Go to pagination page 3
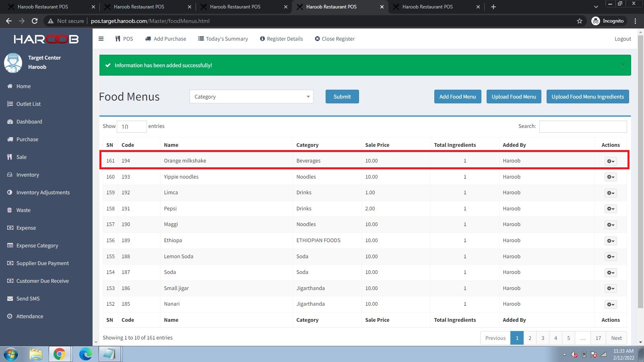 tap(543, 338)
